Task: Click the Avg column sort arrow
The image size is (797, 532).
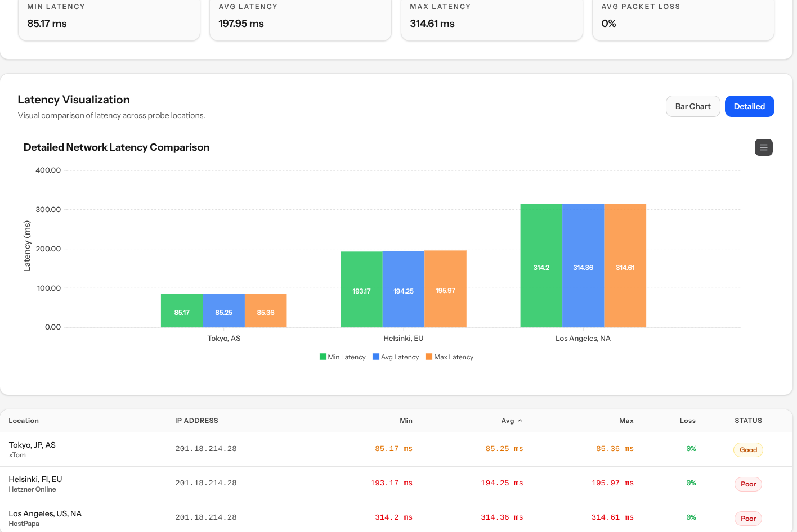Action: [520, 421]
